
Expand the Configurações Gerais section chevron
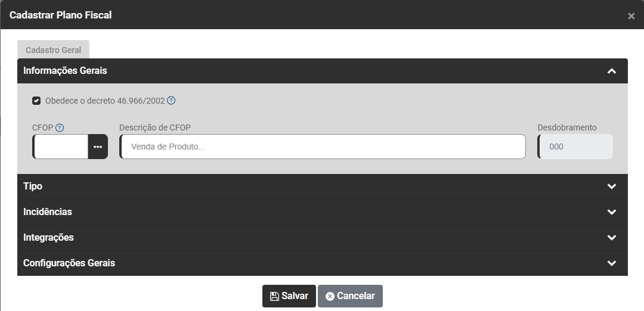[x=611, y=263]
